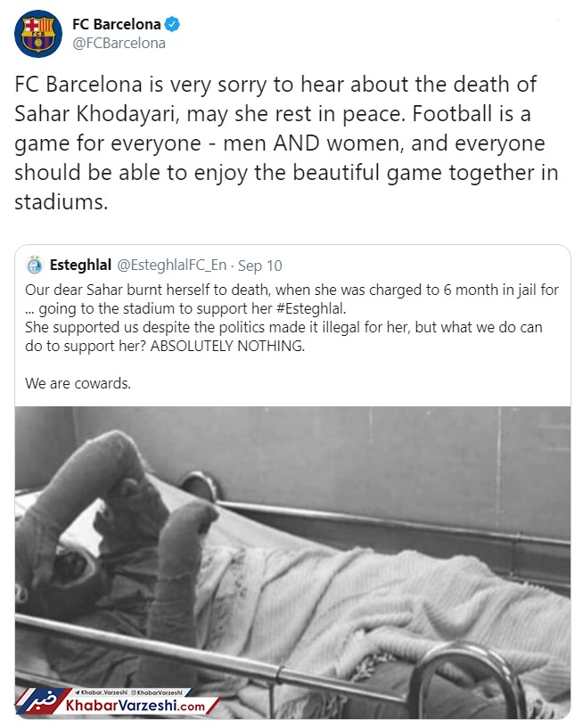Screen dimensions: 583x728
Task: Open the KhabarVarzeshi.com watermark text
Action: click(135, 706)
